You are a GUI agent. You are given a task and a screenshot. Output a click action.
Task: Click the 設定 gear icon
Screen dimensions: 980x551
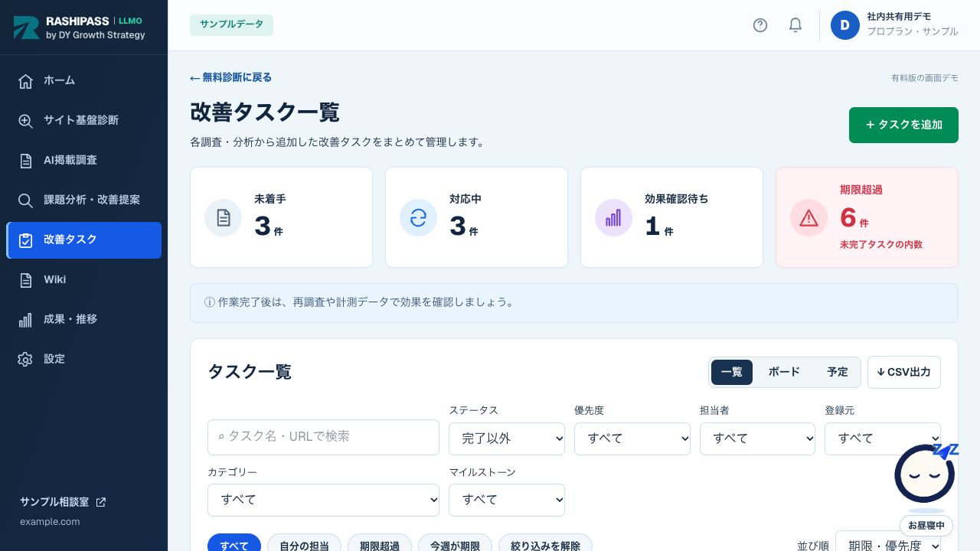tap(25, 360)
